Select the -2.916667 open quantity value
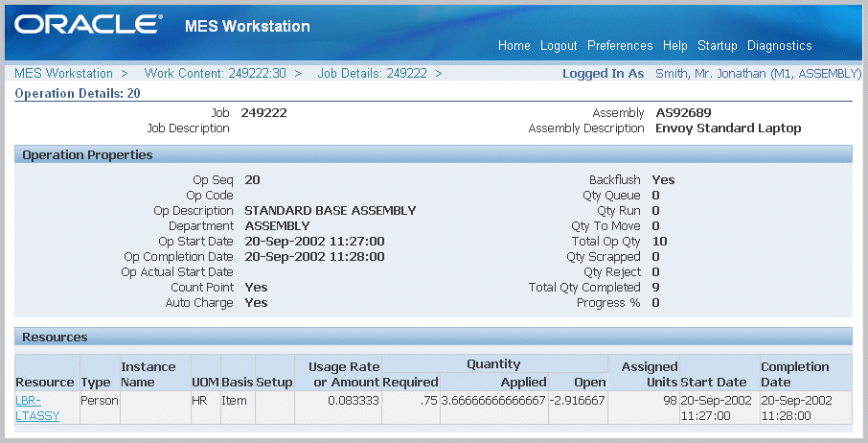The width and height of the screenshot is (868, 443). pyautogui.click(x=577, y=401)
